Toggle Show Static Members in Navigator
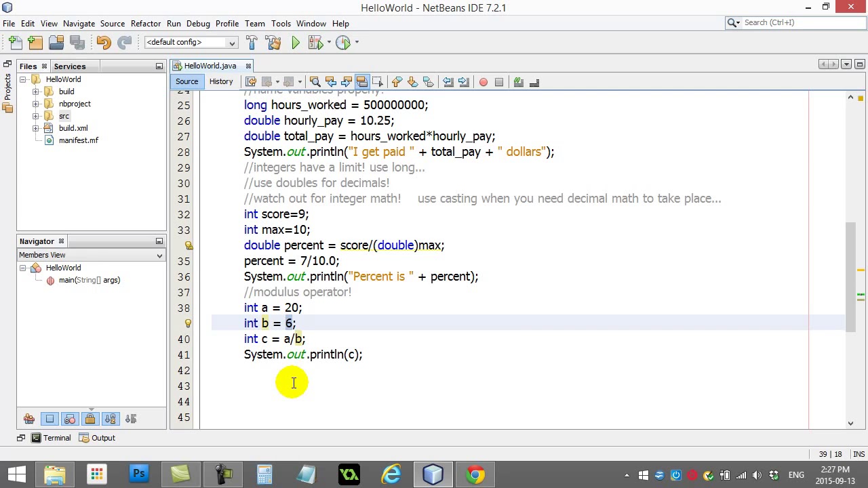The width and height of the screenshot is (868, 488). point(70,419)
